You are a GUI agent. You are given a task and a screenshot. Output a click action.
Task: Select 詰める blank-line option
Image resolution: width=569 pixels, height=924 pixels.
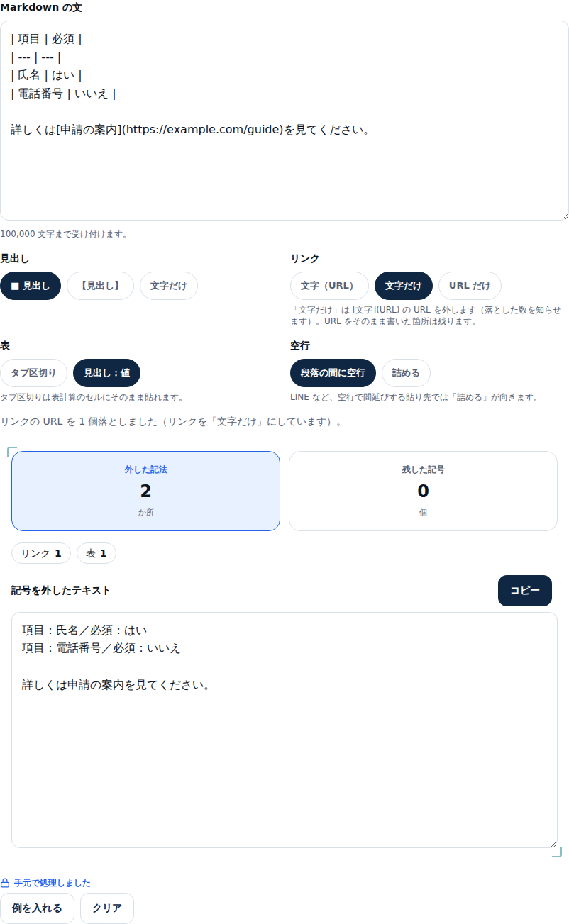pos(406,373)
